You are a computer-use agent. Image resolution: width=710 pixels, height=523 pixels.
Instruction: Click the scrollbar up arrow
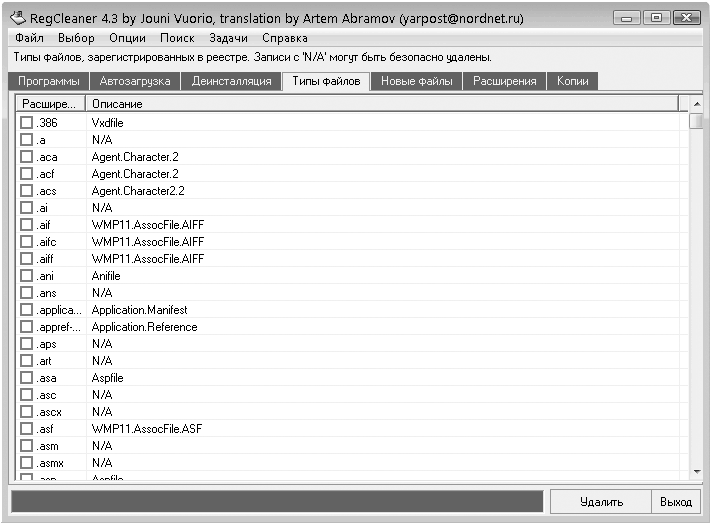pos(697,104)
